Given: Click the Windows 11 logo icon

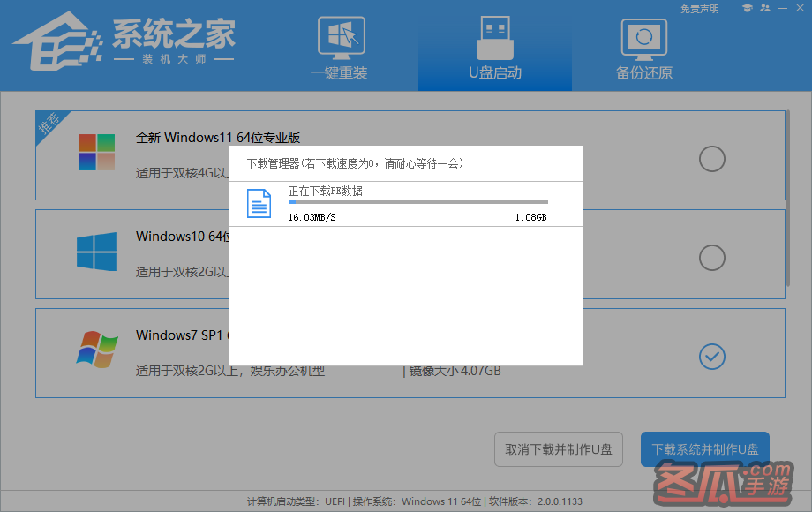Looking at the screenshot, I should [x=96, y=152].
